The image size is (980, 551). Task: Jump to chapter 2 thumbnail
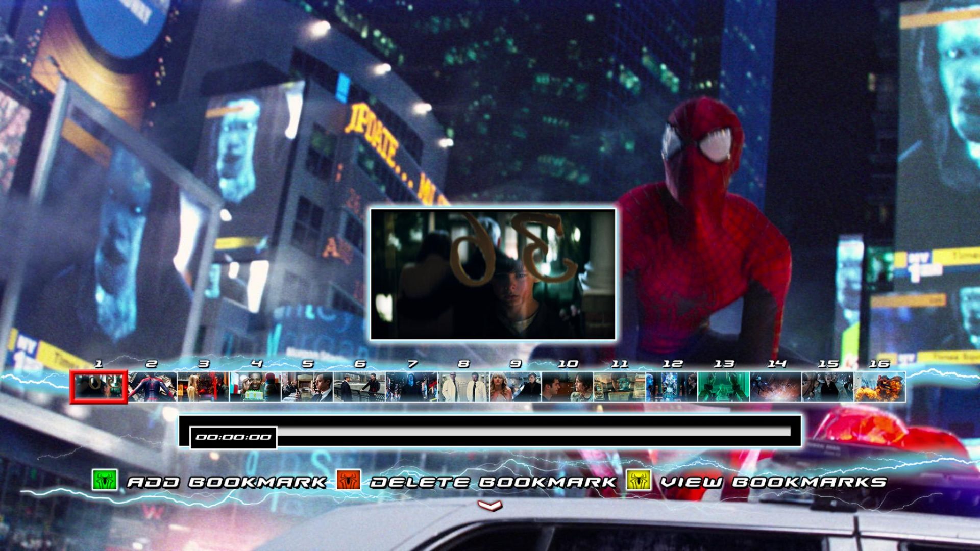click(x=152, y=387)
